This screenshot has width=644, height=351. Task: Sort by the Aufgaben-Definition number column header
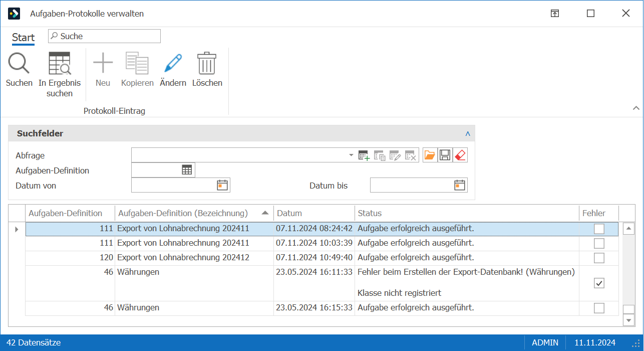(70, 213)
